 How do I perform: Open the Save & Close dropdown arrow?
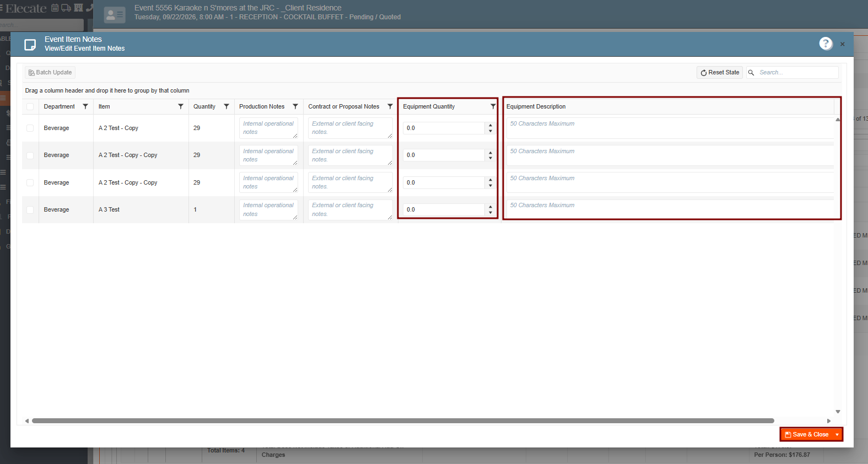click(x=837, y=435)
